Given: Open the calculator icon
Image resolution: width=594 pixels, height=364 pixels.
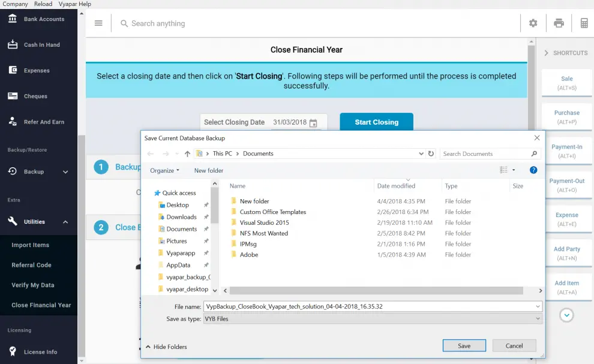Looking at the screenshot, I should 584,23.
